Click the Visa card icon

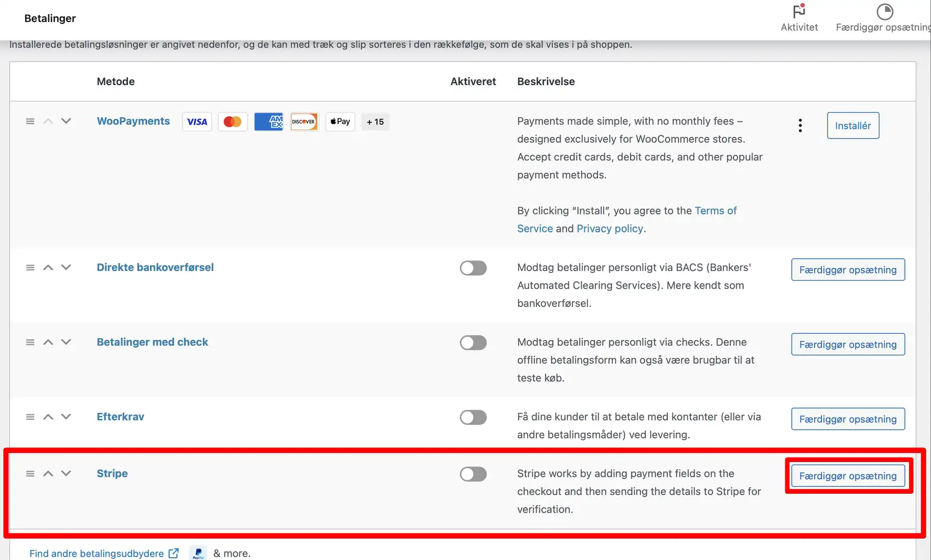pos(197,122)
